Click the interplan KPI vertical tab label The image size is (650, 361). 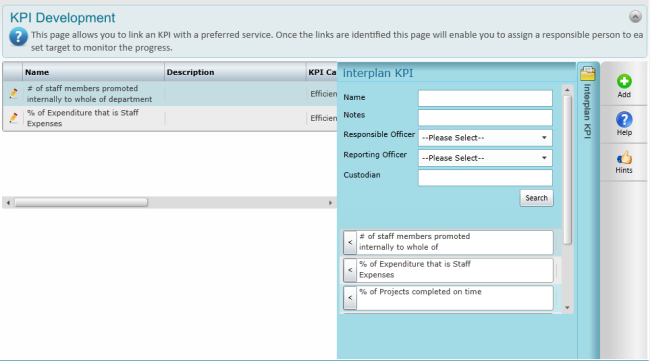click(x=587, y=111)
